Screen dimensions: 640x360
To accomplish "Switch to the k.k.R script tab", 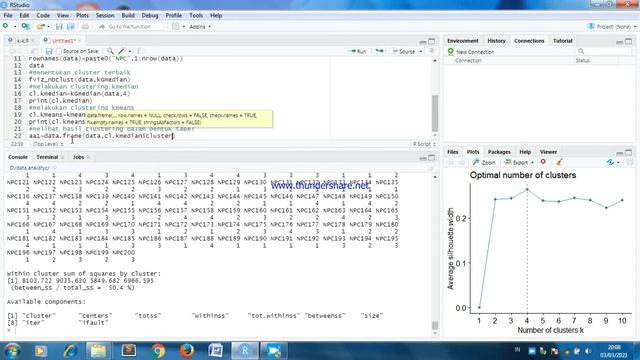I will click(x=23, y=40).
